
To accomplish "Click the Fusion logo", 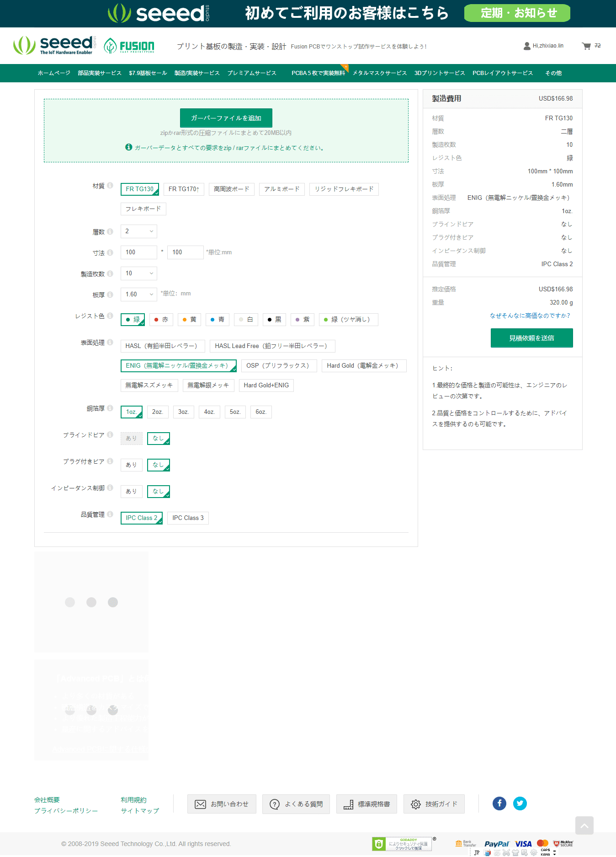I will pos(129,46).
